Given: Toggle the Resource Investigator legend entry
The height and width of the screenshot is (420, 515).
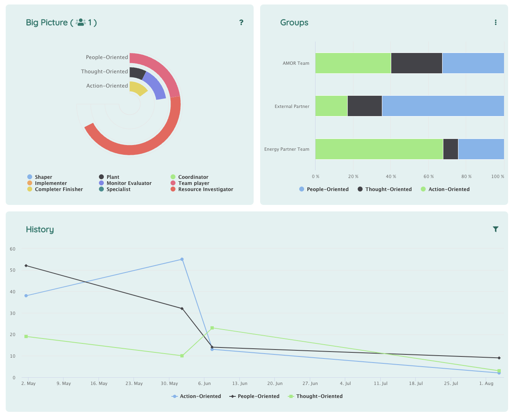Looking at the screenshot, I should (x=202, y=189).
